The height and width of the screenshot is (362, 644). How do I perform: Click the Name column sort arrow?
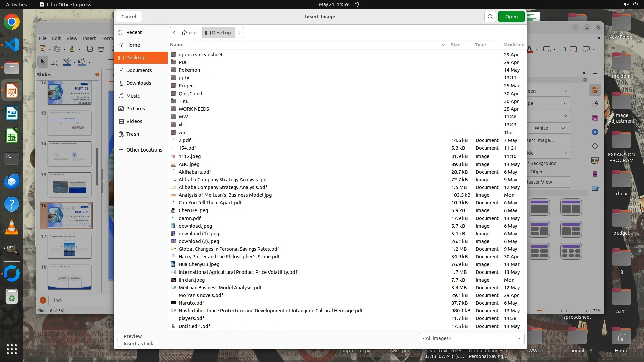pyautogui.click(x=443, y=45)
